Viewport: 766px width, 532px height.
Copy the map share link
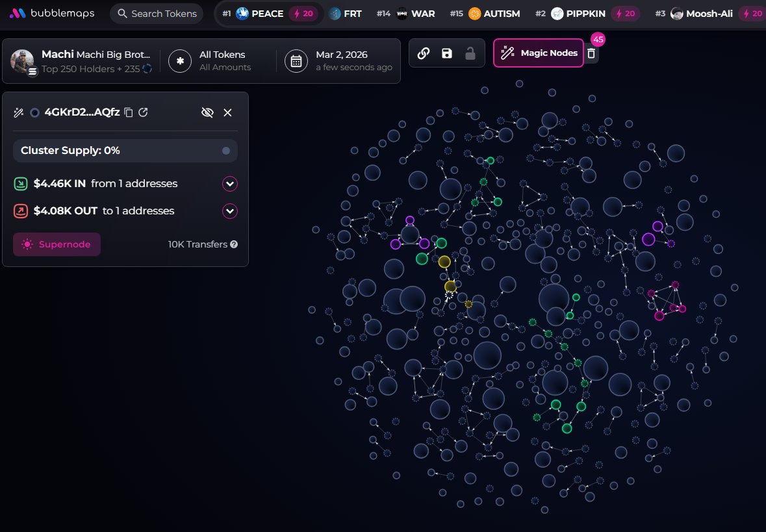tap(424, 53)
